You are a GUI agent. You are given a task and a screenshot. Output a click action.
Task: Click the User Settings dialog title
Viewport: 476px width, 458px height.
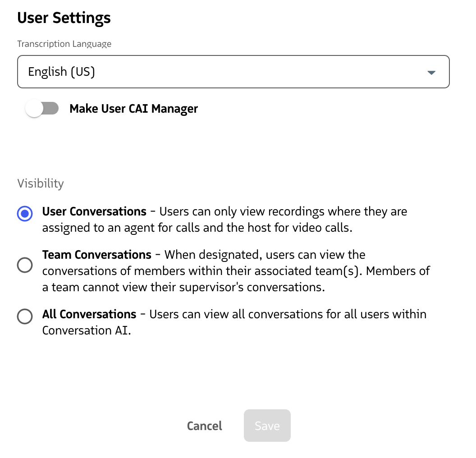tap(64, 18)
